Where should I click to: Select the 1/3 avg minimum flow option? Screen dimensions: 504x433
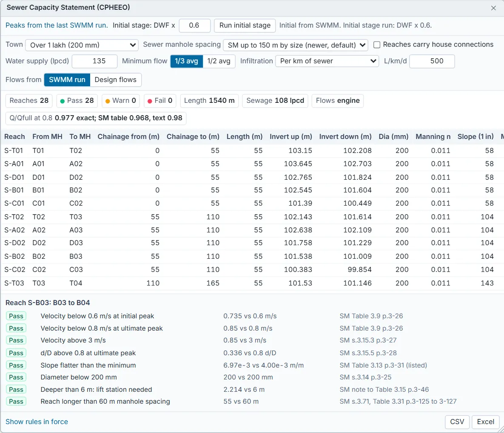(x=186, y=61)
